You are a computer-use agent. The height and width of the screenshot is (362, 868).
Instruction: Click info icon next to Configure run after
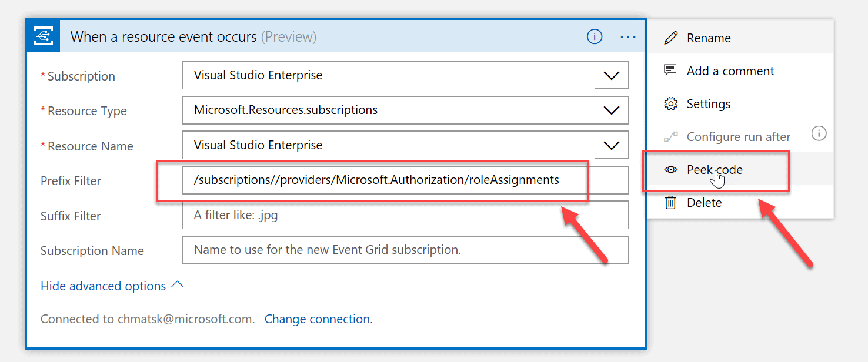pyautogui.click(x=819, y=133)
